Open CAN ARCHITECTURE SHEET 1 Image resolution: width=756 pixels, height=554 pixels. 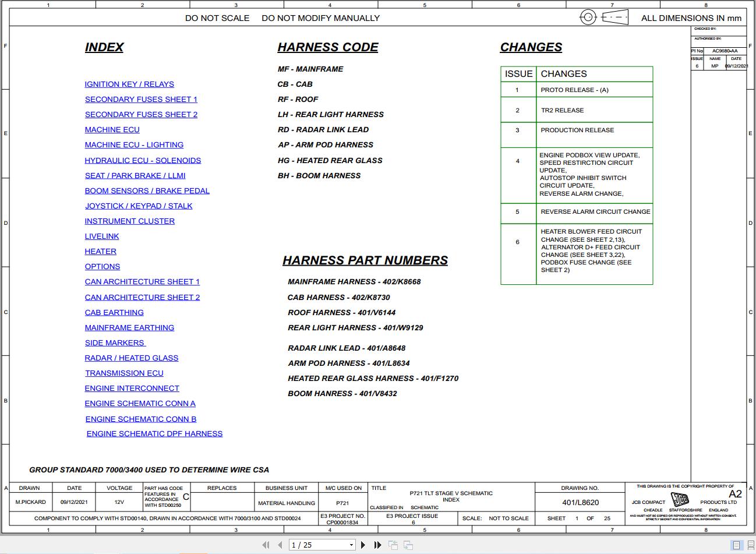(142, 281)
